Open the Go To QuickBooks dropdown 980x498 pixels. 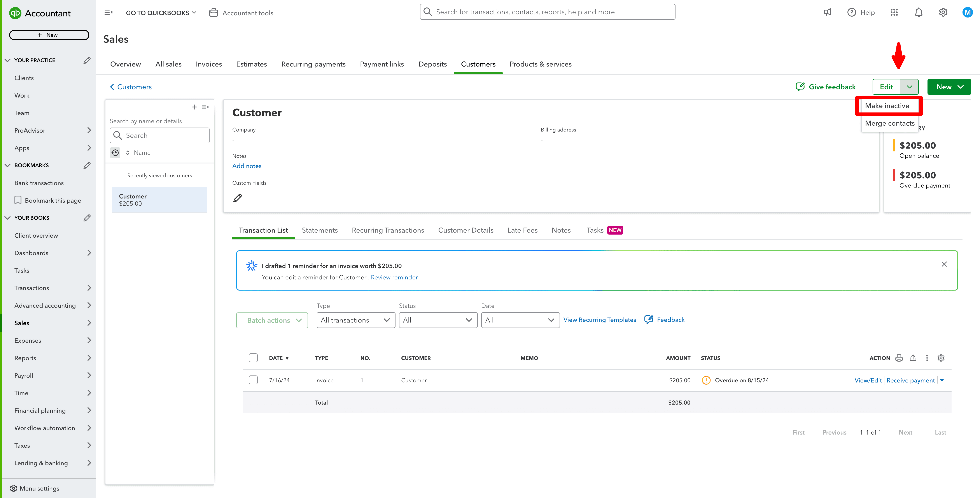161,12
